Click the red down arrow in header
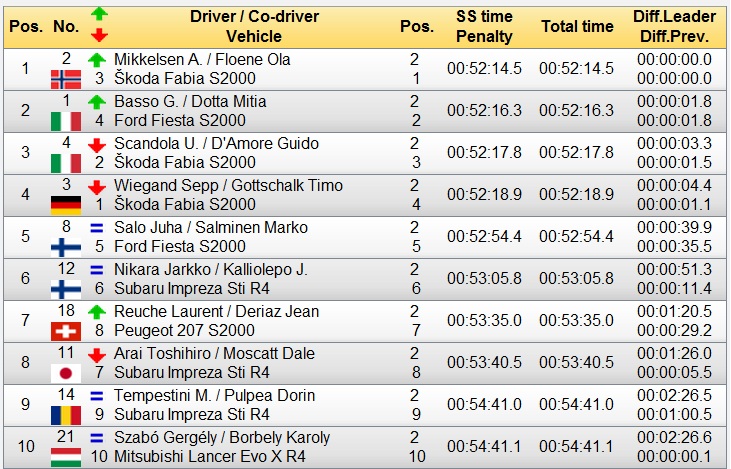Image resolution: width=731 pixels, height=469 pixels. (x=99, y=35)
